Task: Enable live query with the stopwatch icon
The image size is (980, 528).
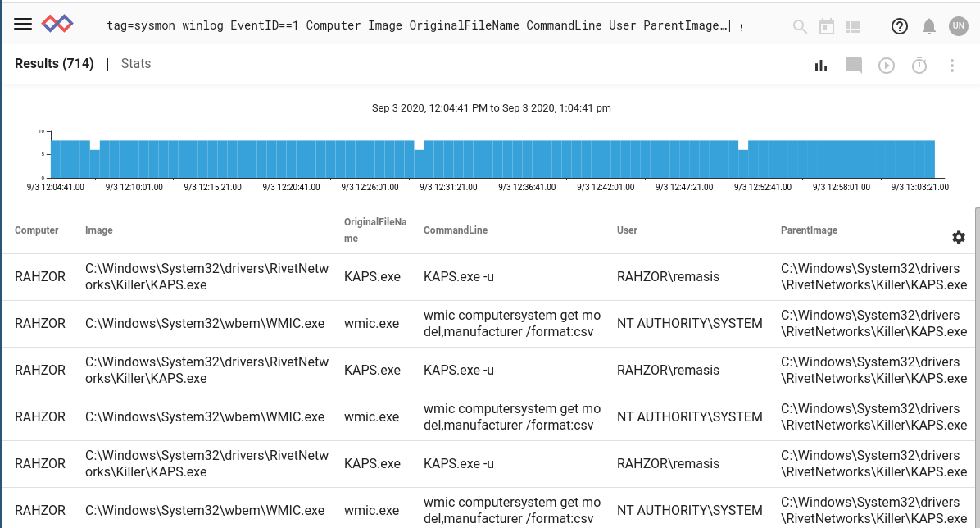Action: pos(919,65)
